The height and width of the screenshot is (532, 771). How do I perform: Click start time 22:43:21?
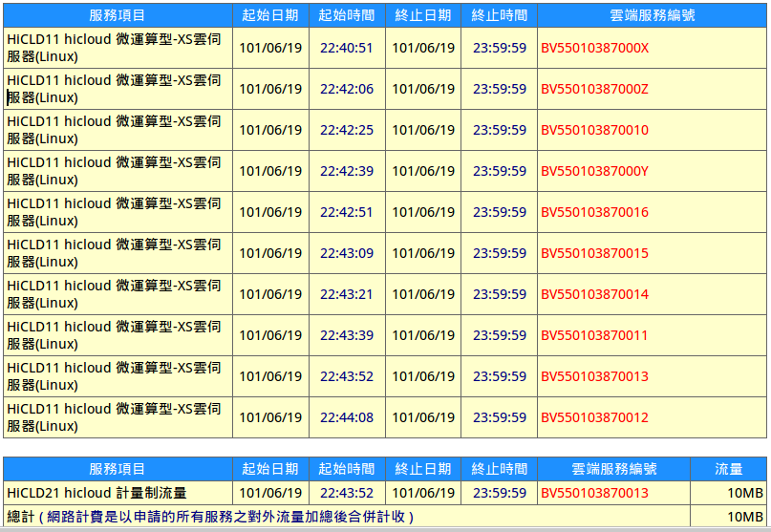coord(347,294)
